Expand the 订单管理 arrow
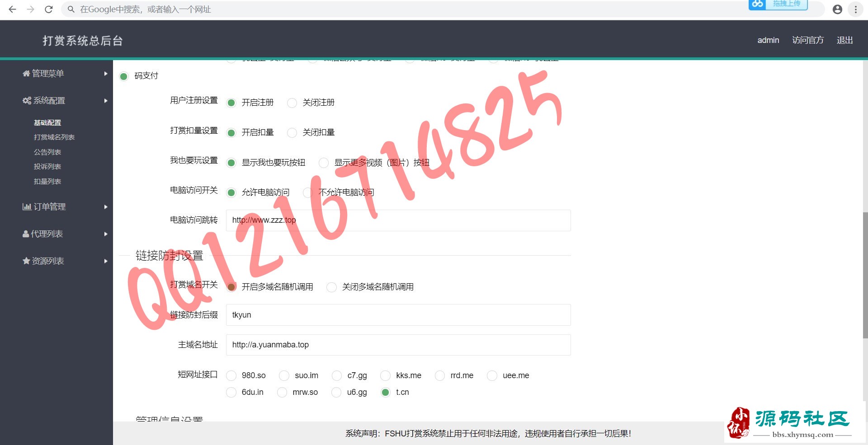 point(105,206)
